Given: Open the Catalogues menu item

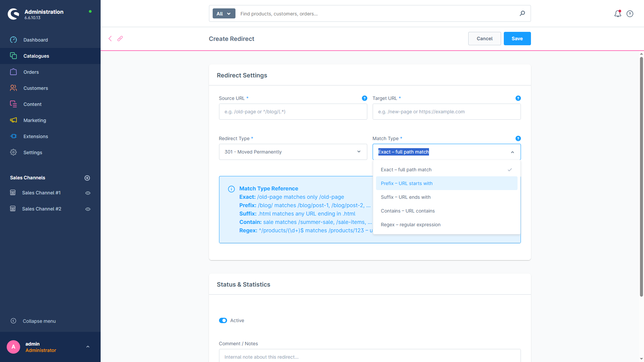Looking at the screenshot, I should [50, 56].
